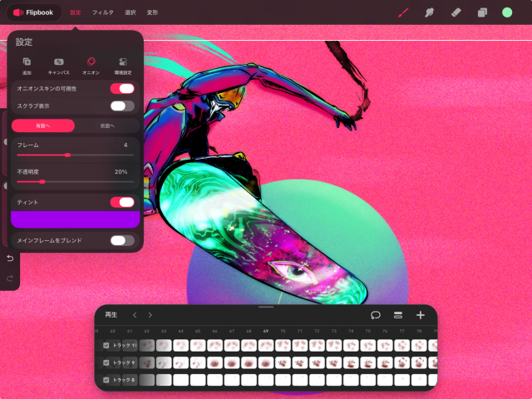Jump to frame 69 marker
532x399 pixels.
click(266, 331)
